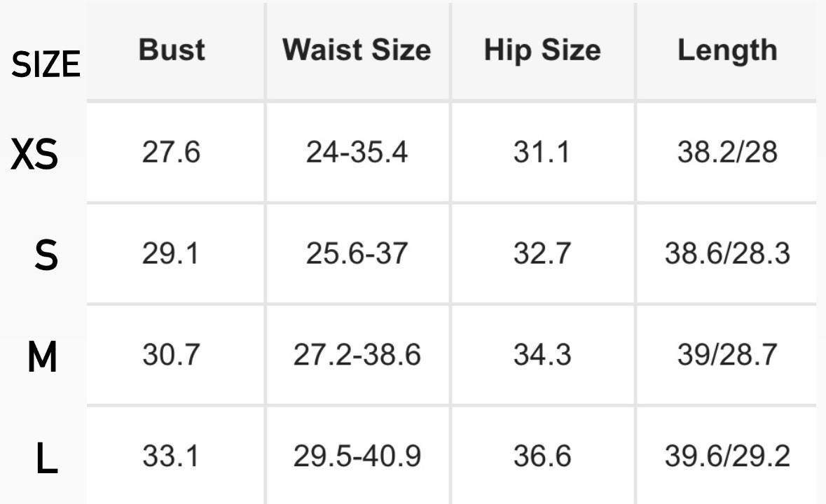Click the SIZE label
This screenshot has height=504, width=826.
click(x=46, y=64)
